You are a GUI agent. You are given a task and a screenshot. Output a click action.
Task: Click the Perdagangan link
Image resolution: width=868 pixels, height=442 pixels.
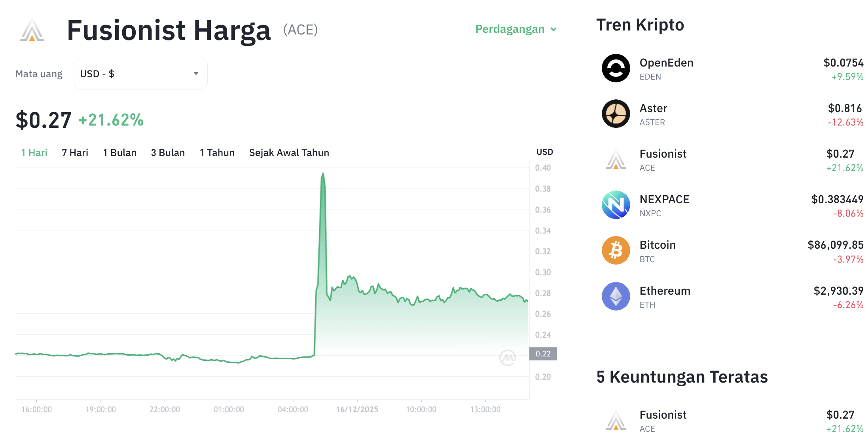(x=510, y=29)
